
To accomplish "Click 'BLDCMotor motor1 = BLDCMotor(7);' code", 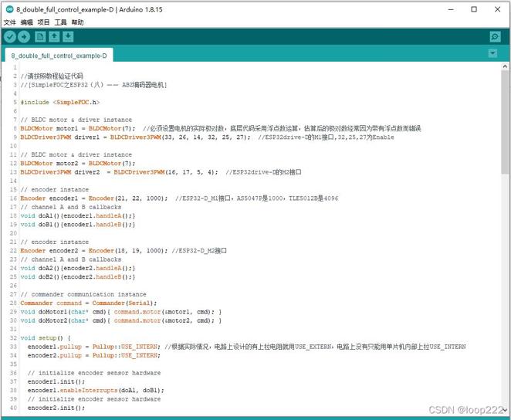I will [77, 128].
